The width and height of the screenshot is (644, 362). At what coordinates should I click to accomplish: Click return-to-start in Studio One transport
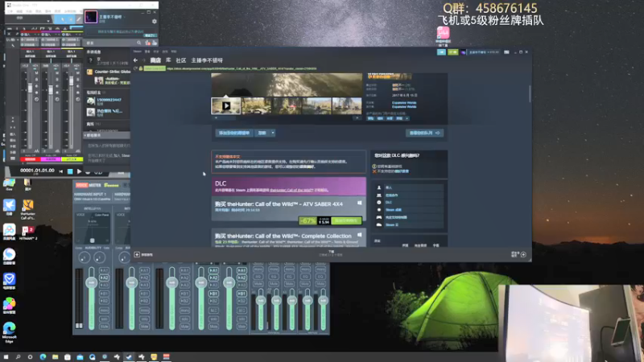61,171
